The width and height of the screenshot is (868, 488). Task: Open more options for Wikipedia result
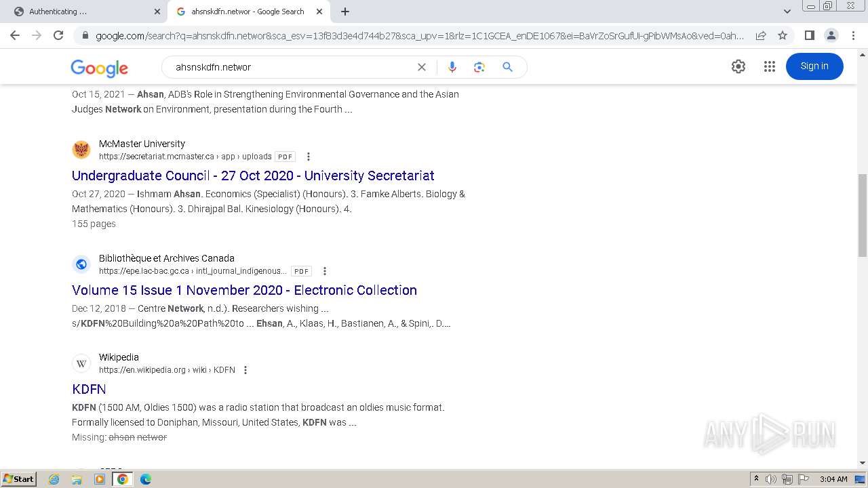245,370
